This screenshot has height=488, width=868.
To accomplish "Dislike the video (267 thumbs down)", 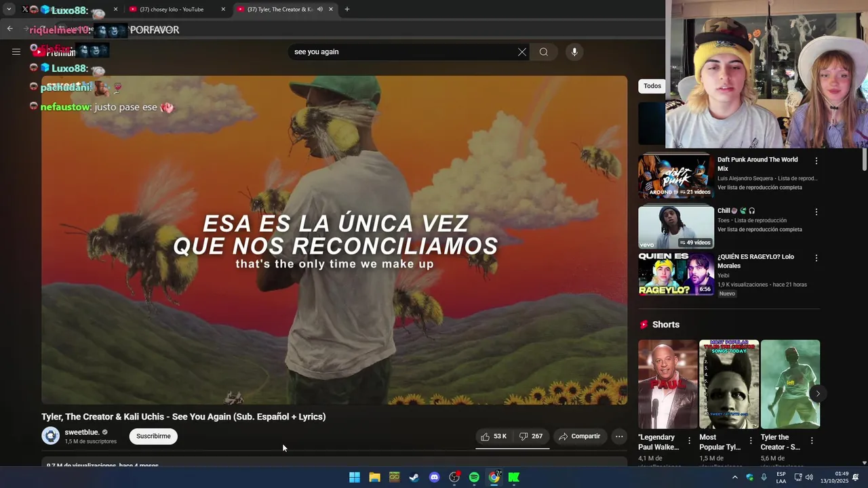I will (x=531, y=436).
